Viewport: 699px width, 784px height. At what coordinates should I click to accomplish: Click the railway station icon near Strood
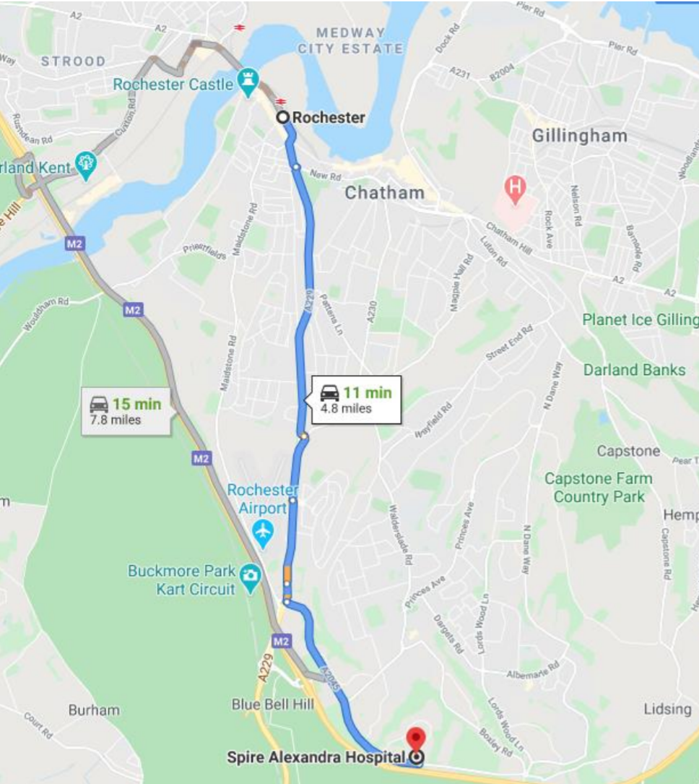pyautogui.click(x=240, y=27)
